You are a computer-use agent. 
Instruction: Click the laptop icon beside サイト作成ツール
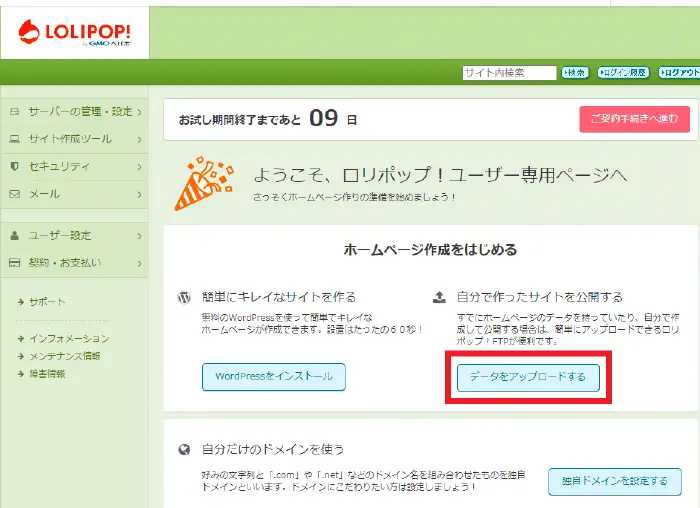(15, 139)
